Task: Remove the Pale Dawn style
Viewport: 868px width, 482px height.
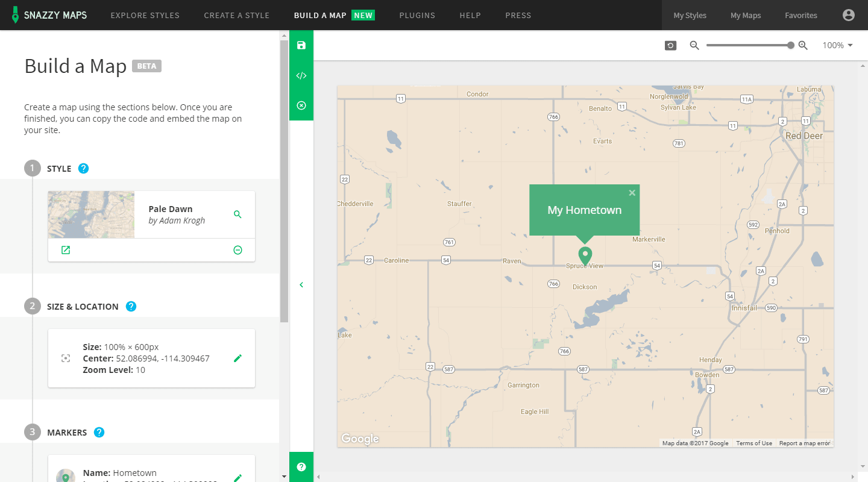Action: click(237, 250)
